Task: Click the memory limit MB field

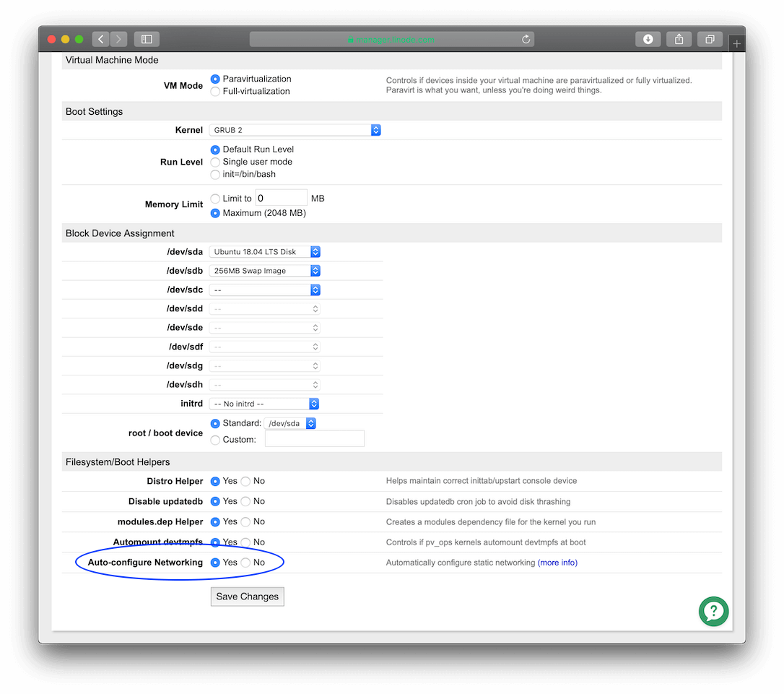Action: point(281,198)
